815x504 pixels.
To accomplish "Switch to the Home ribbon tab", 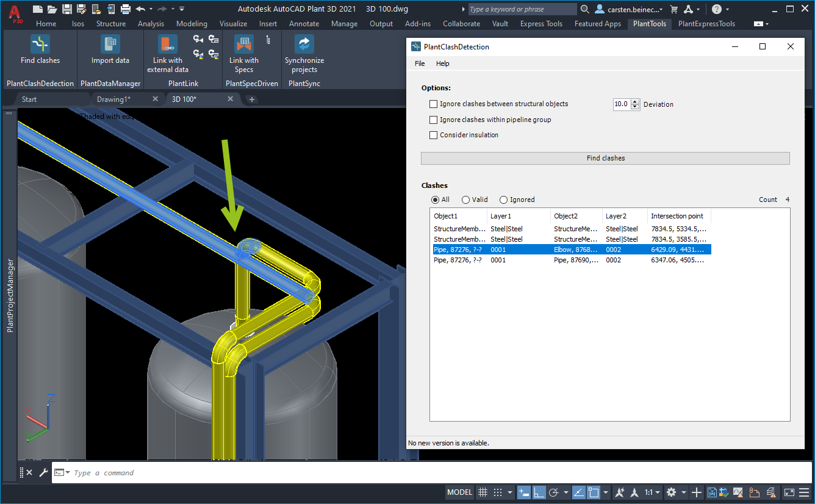I will [x=46, y=24].
